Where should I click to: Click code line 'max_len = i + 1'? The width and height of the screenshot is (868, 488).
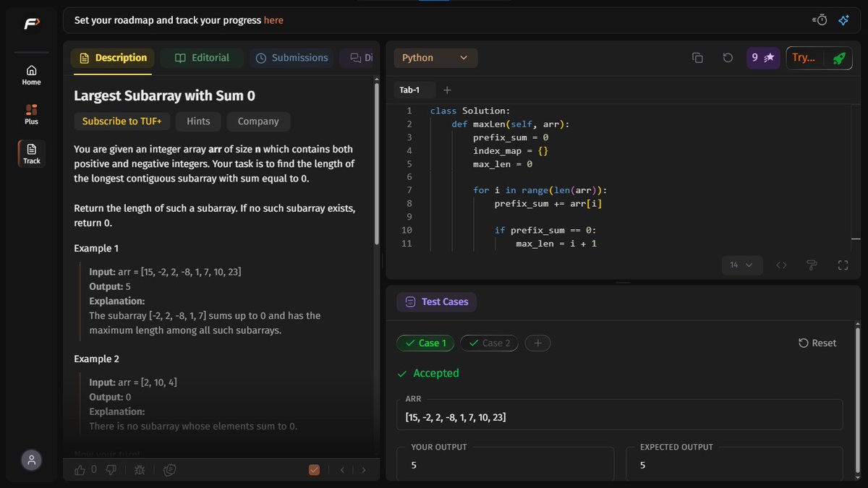556,244
